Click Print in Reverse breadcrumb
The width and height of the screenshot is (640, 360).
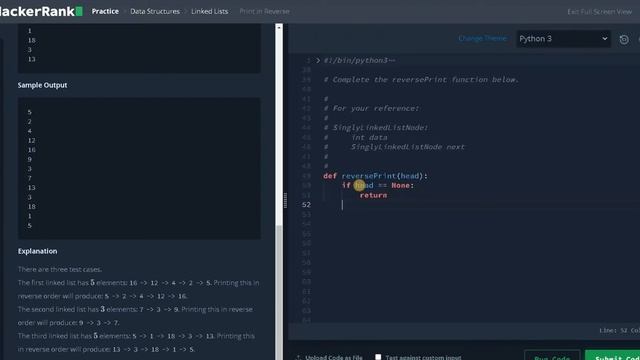264,11
